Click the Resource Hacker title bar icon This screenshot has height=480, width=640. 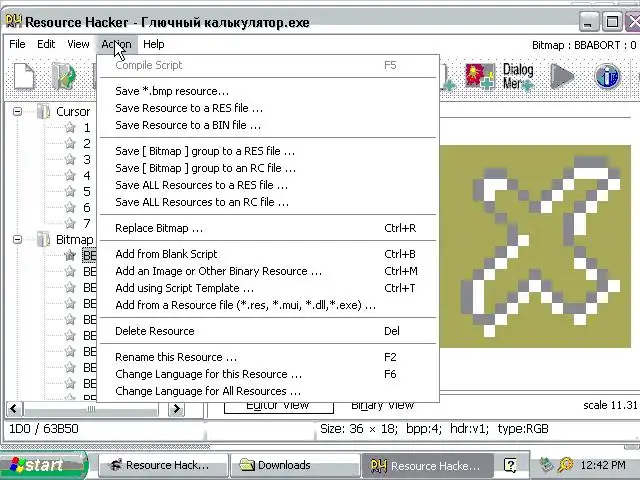pyautogui.click(x=13, y=21)
